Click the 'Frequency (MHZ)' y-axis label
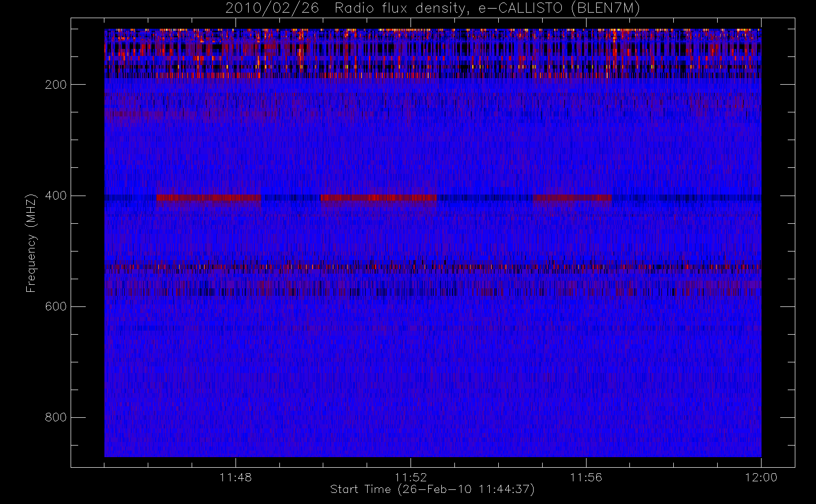The width and height of the screenshot is (816, 504). pos(31,243)
